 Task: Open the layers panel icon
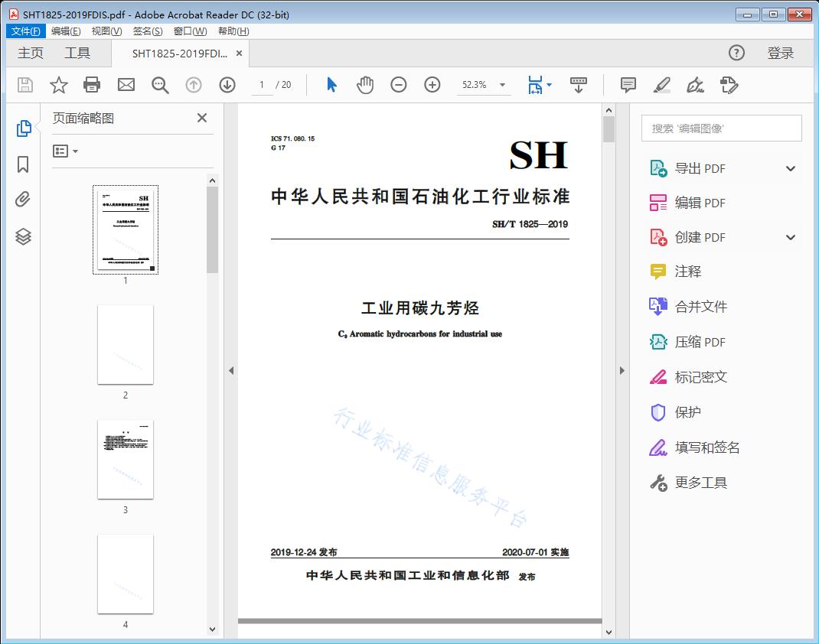(23, 236)
